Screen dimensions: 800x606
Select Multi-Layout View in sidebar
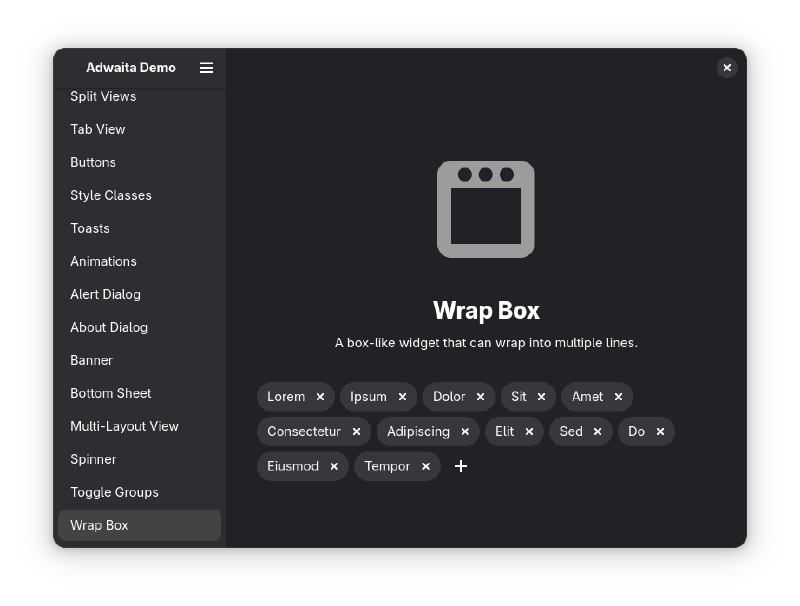[x=124, y=426]
